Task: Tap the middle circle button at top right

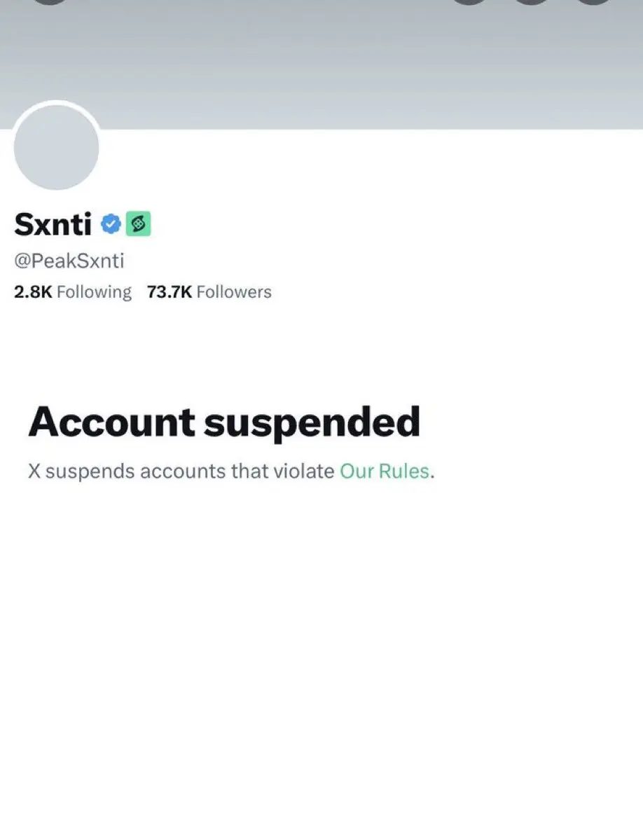Action: pos(532,2)
